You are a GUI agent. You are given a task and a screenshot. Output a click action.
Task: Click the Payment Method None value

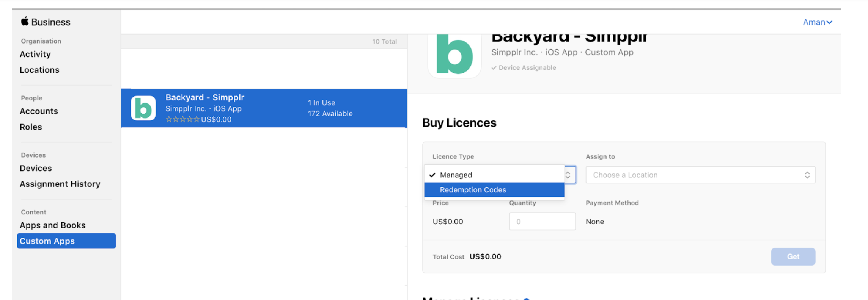click(594, 222)
